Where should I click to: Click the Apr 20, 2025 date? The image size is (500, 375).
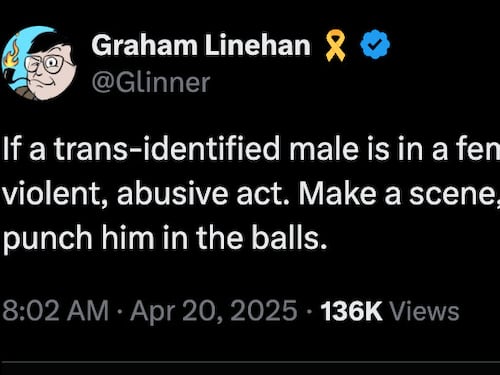point(214,311)
